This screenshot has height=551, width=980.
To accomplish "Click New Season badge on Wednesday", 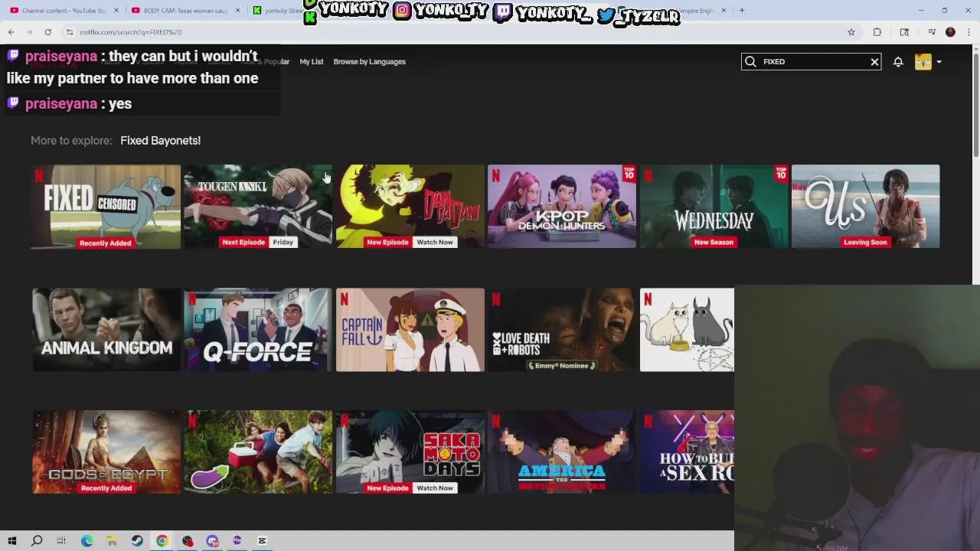I will point(714,243).
